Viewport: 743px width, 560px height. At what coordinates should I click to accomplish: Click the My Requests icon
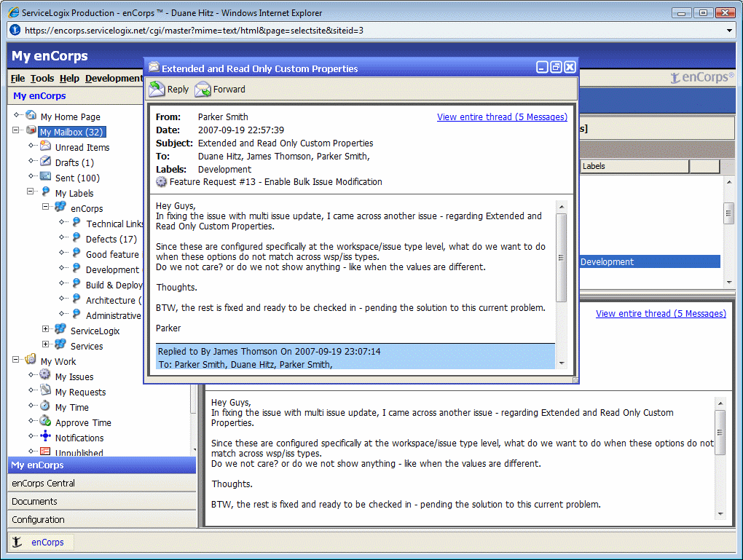[45, 390]
